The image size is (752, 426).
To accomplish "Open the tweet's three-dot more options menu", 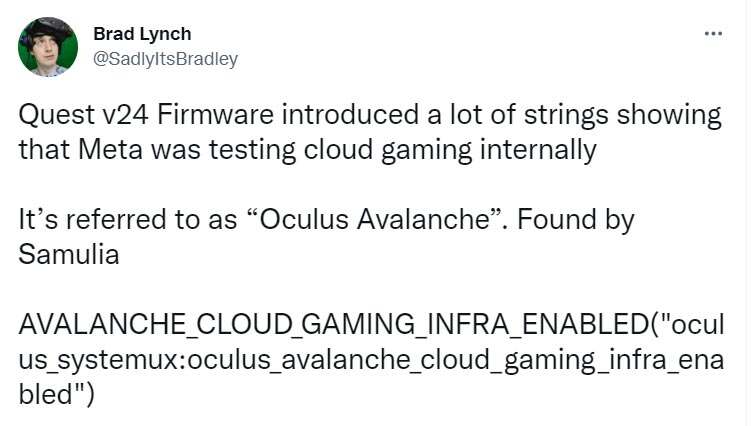I will click(713, 33).
